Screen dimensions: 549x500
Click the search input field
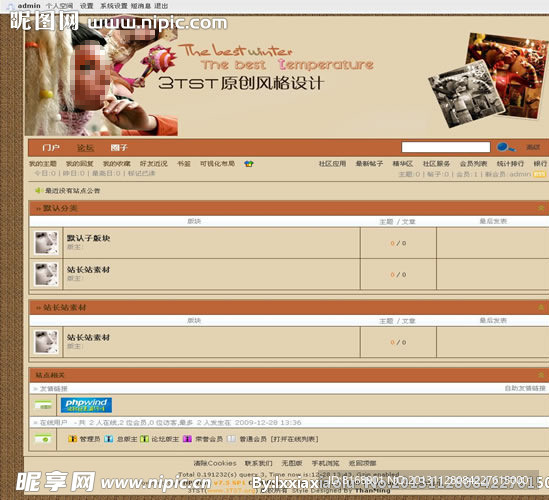(x=446, y=147)
